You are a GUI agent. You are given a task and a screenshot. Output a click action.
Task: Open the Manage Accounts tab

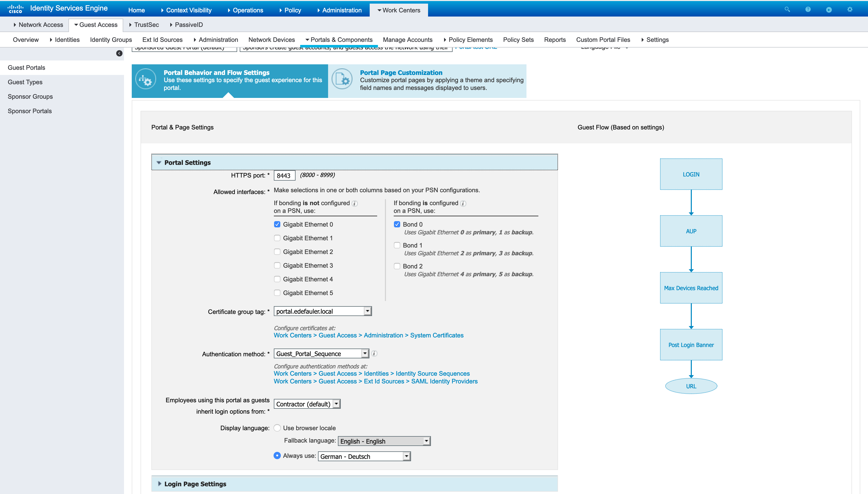[x=407, y=40]
